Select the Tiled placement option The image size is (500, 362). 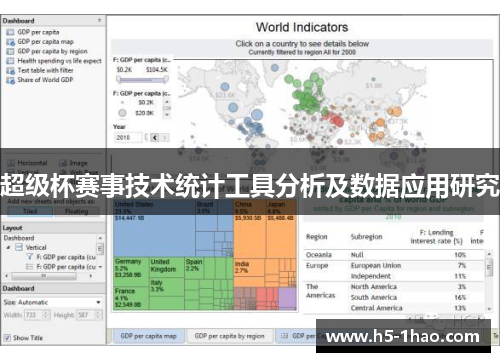(30, 211)
